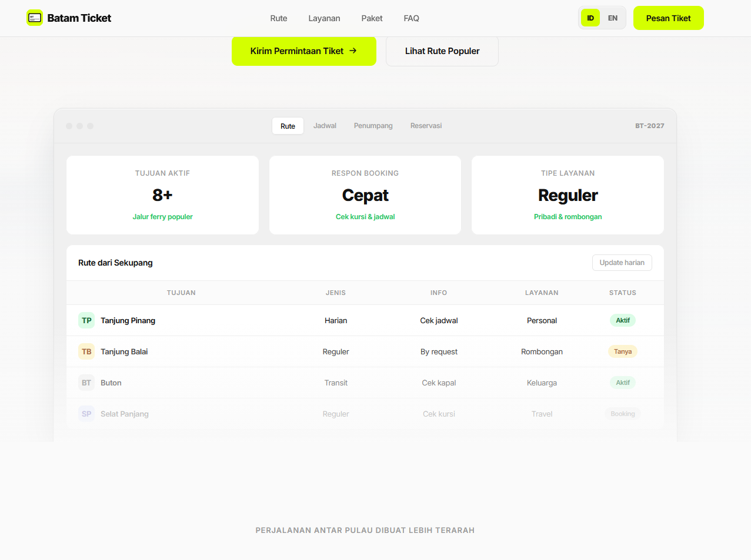Viewport: 751px width, 560px height.
Task: Click the Aktif status badge for Tanjung Pinang
Action: click(623, 320)
